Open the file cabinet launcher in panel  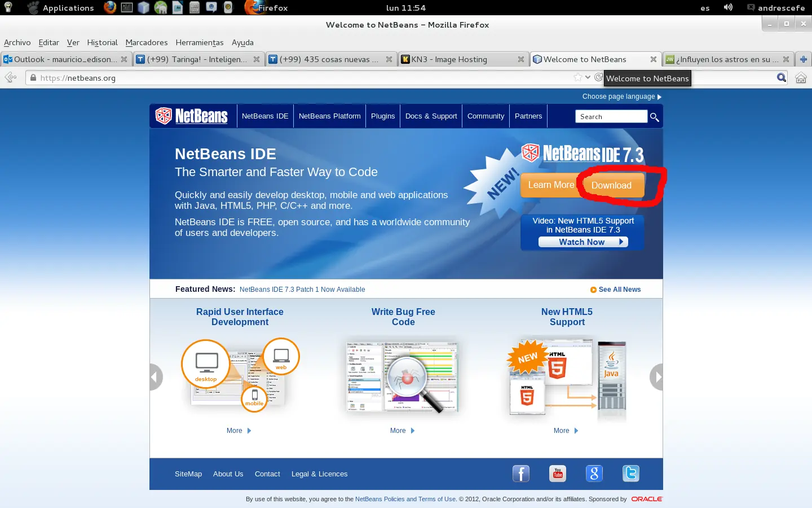(x=195, y=7)
